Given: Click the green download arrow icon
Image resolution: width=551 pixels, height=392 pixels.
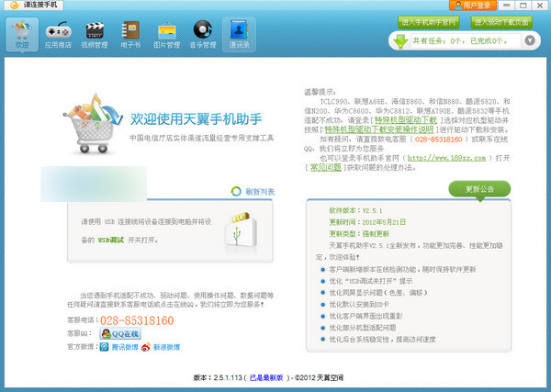Looking at the screenshot, I should click(400, 41).
